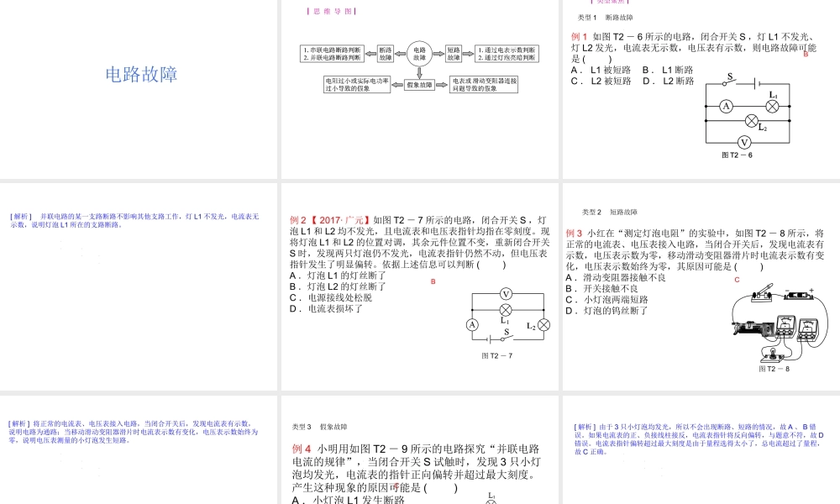Select option B. L1断路
This screenshot has height=504, width=840.
pos(668,71)
